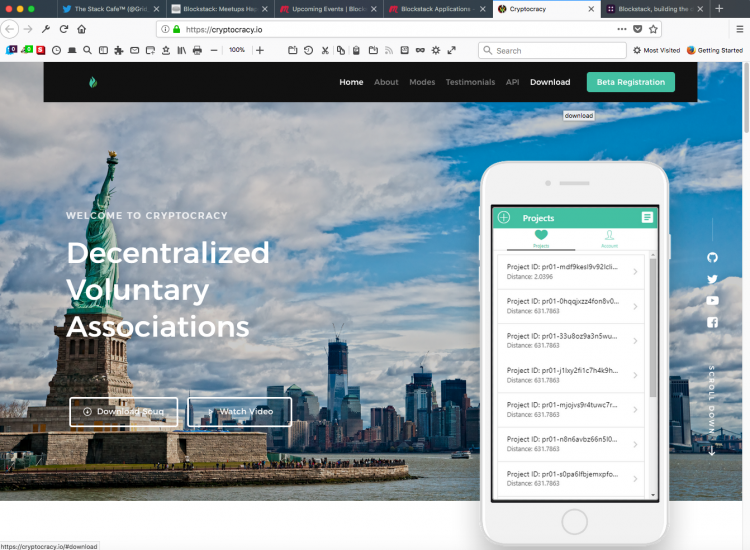The image size is (750, 550).
Task: Open project pr01-33u8oz9a3n5wu chevron
Action: coord(635,341)
